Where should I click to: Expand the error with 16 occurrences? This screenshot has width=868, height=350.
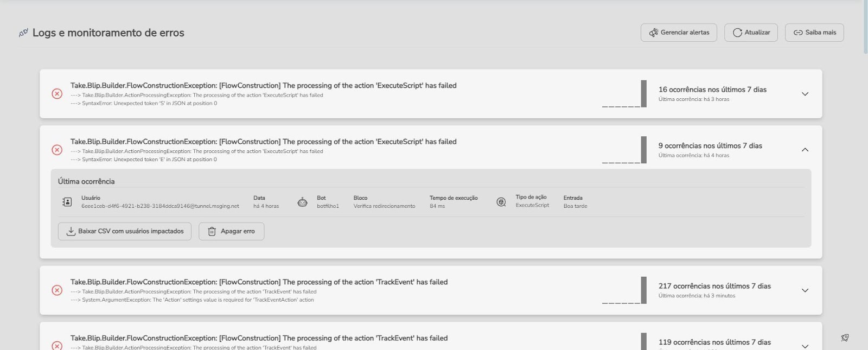pos(805,94)
